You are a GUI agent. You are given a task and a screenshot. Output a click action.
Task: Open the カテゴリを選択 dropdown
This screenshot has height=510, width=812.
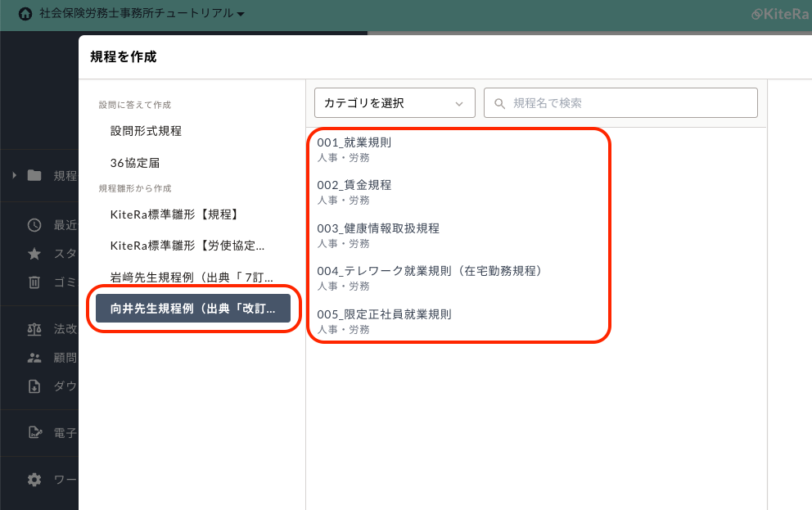(395, 103)
